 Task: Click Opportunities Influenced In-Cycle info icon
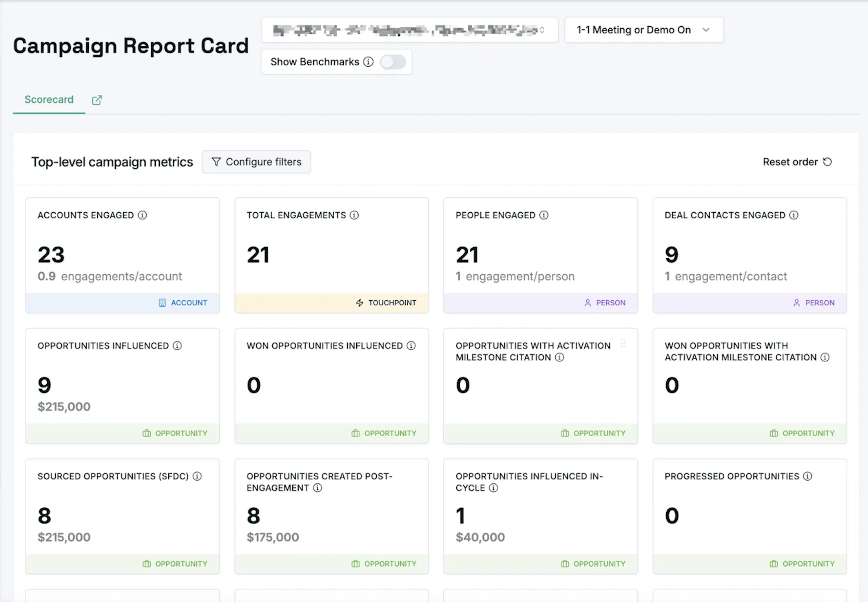pos(494,488)
